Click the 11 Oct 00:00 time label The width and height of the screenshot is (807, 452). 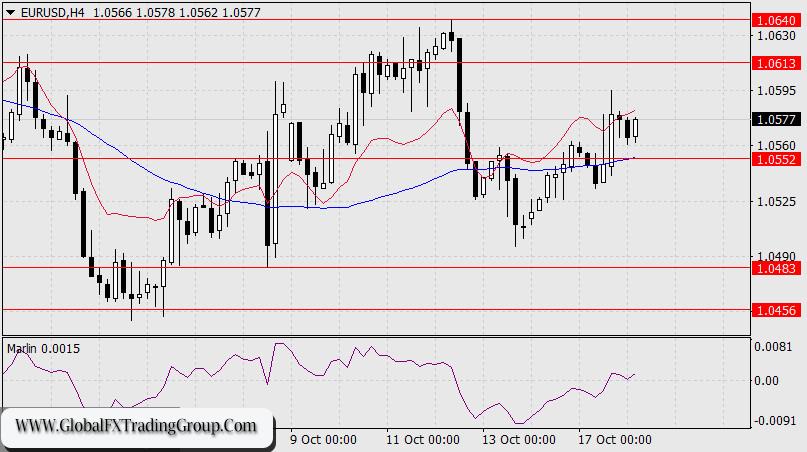[x=423, y=440]
